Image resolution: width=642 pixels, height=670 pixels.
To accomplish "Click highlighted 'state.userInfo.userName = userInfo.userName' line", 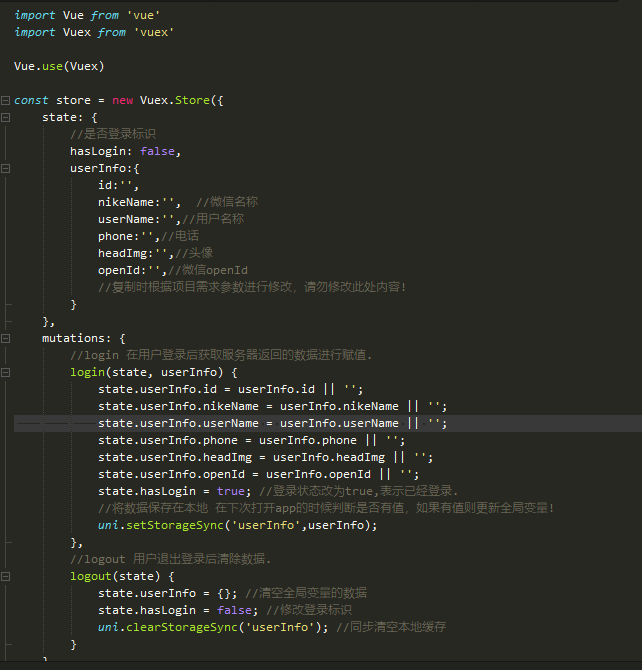I will [272, 423].
